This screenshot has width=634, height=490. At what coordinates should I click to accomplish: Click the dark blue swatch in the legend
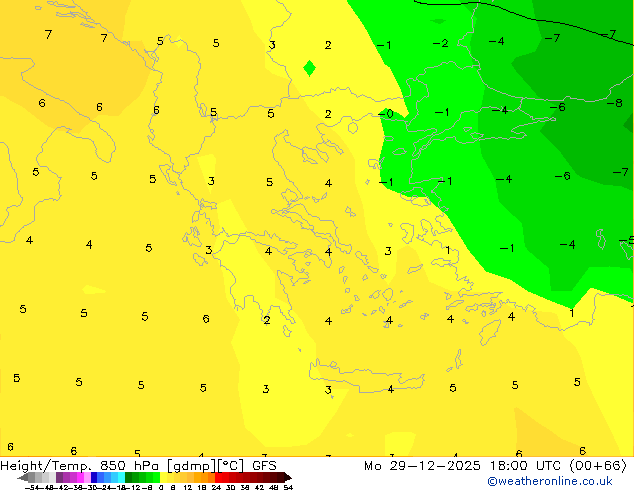pyautogui.click(x=94, y=477)
